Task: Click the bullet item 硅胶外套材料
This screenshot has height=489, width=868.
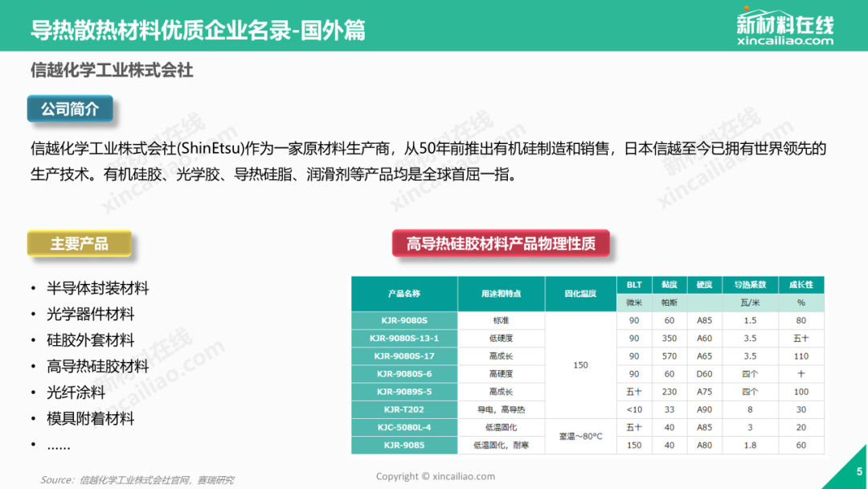Action: coord(90,340)
